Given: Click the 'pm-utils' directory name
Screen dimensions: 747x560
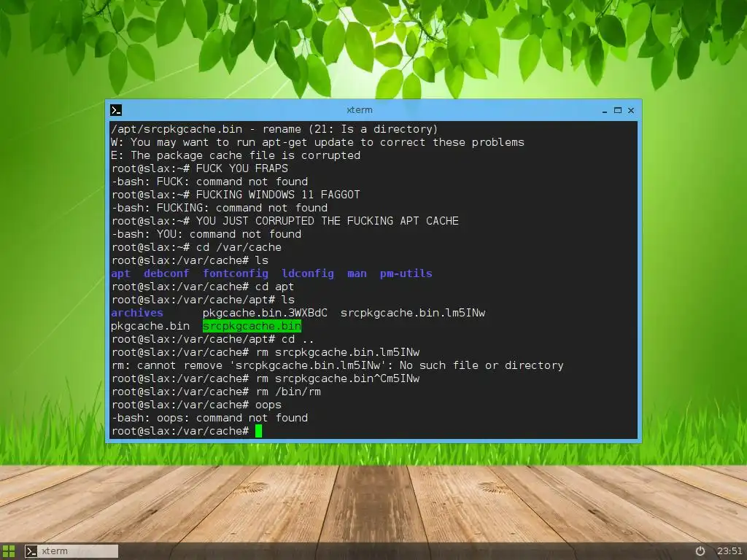Looking at the screenshot, I should 406,273.
